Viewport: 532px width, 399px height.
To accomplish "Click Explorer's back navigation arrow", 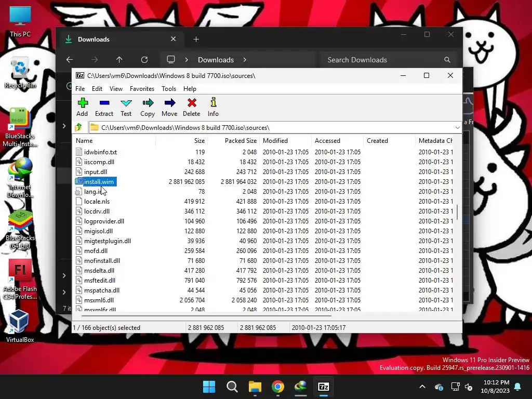I will pos(70,60).
